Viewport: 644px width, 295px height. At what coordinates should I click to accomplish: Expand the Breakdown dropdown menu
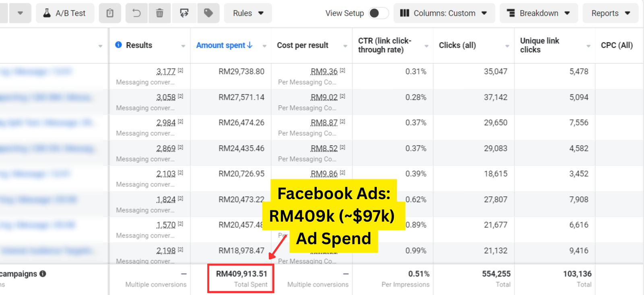538,13
